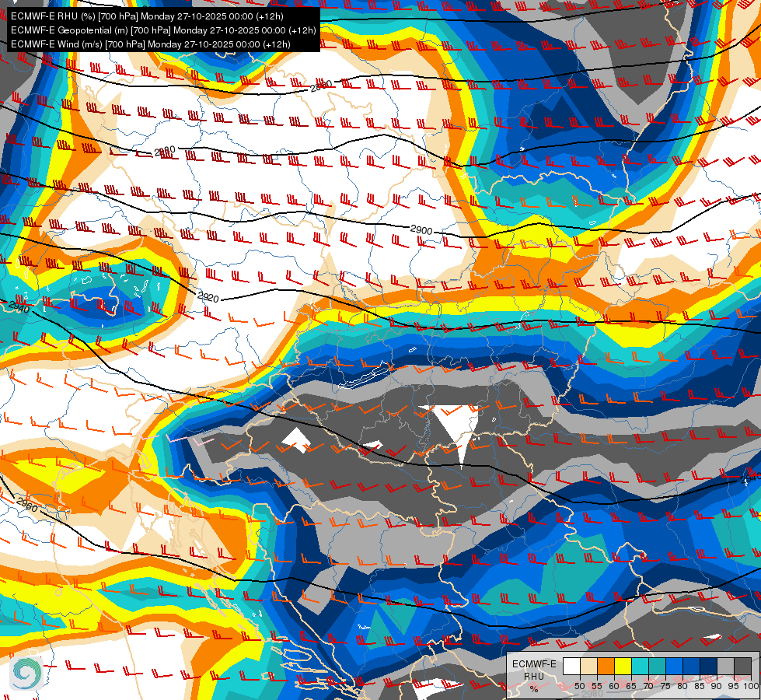This screenshot has height=700, width=761.
Task: Click the legend's ECMWF-E heading
Action: 534,664
